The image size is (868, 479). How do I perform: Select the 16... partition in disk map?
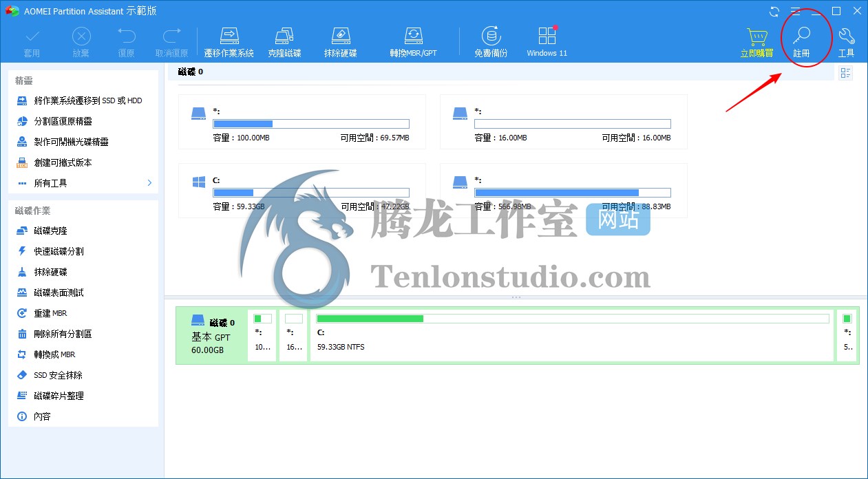[294, 335]
